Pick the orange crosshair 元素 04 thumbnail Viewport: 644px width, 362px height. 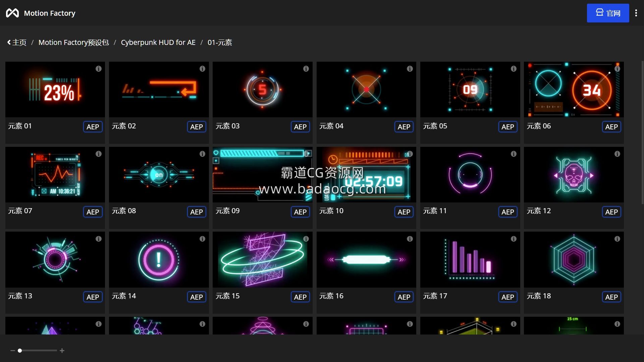pyautogui.click(x=366, y=89)
